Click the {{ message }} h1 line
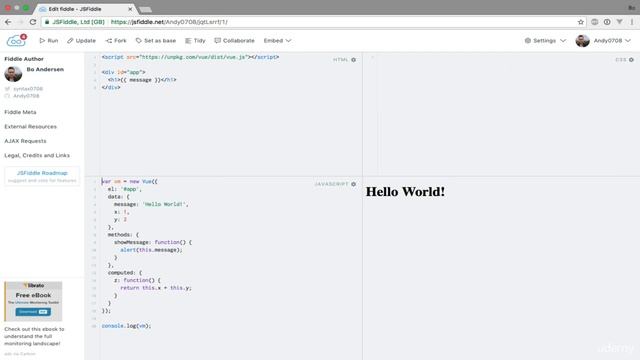 (x=142, y=80)
